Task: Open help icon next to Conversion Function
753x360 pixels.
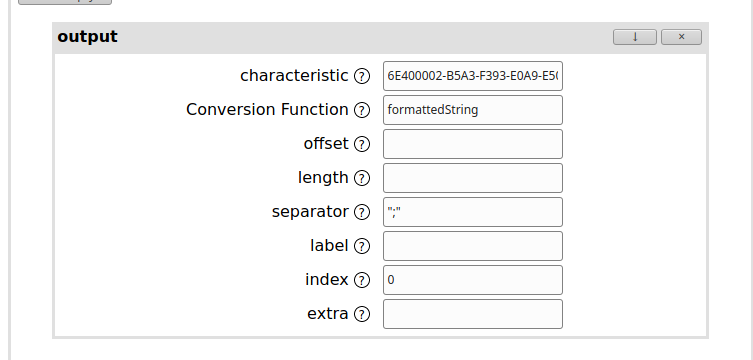Action: 362,110
